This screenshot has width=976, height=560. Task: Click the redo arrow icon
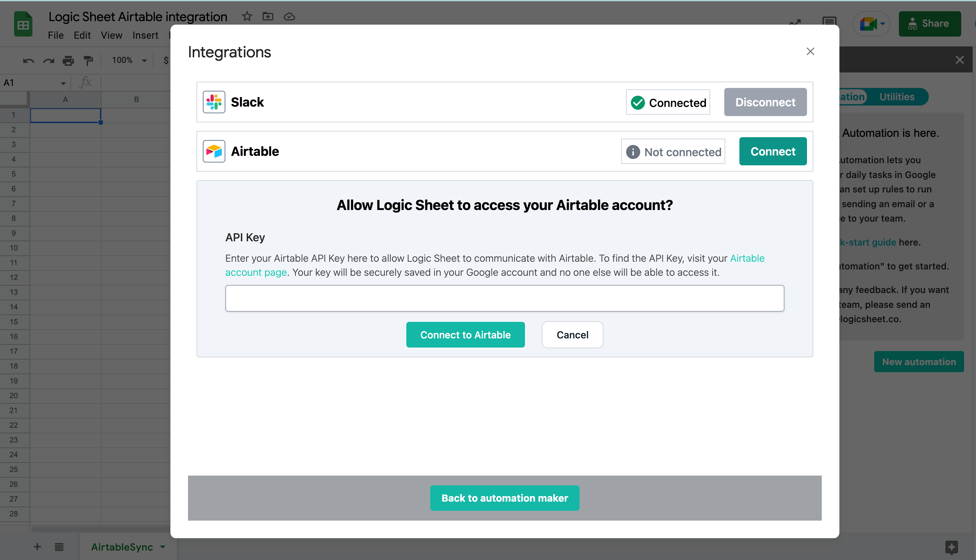49,61
